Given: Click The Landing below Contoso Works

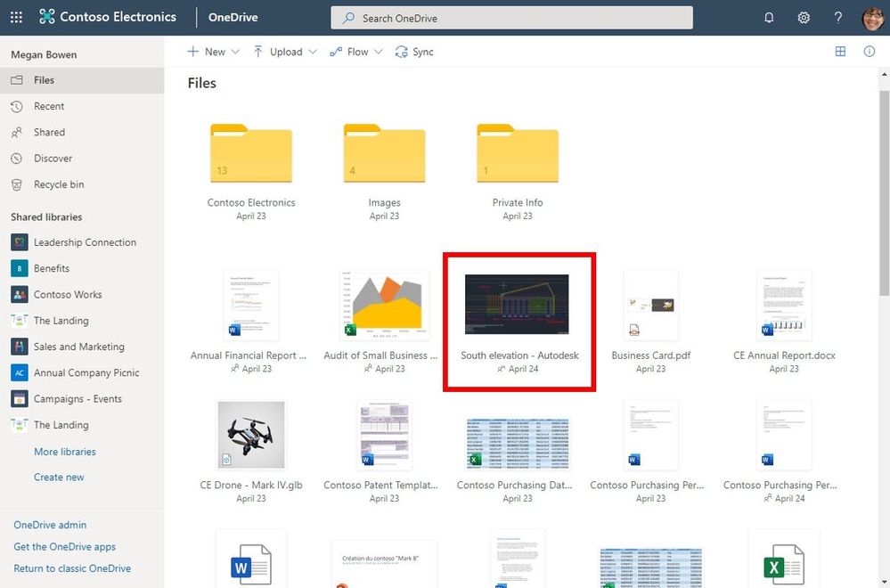Looking at the screenshot, I should [61, 321].
